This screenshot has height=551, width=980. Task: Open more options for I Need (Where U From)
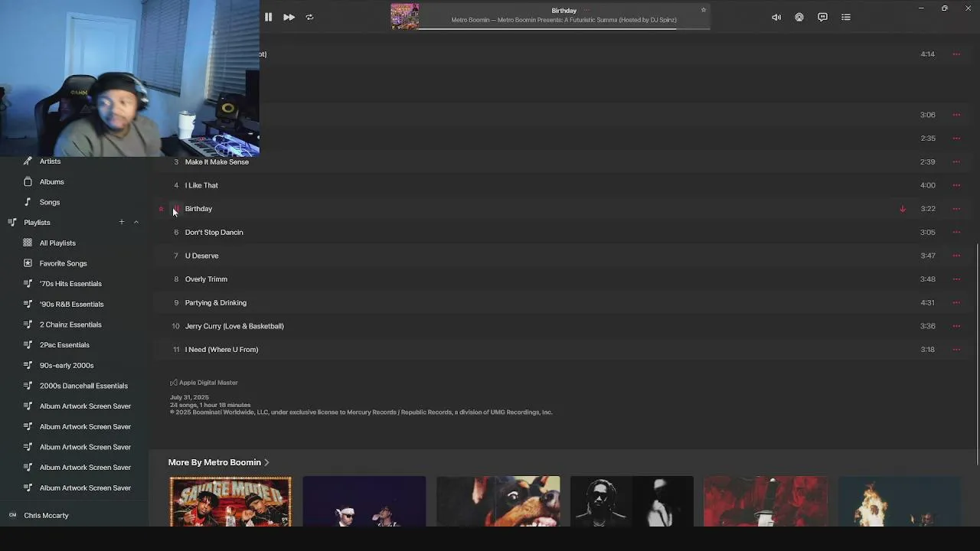pos(956,350)
